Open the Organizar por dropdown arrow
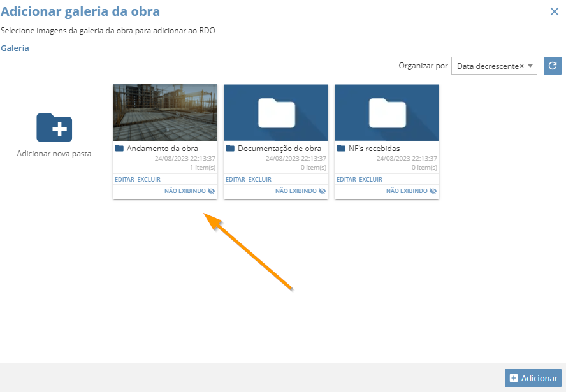The width and height of the screenshot is (566, 392). click(x=530, y=66)
